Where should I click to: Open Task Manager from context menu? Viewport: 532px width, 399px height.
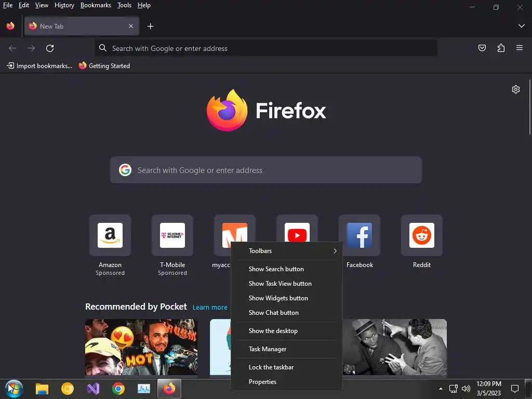287,349
